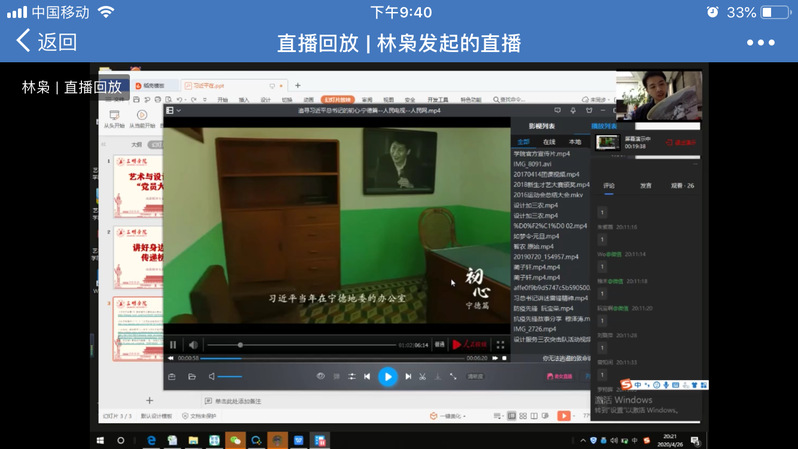Open the three-dots more menu
The image size is (798, 449).
tap(761, 43)
